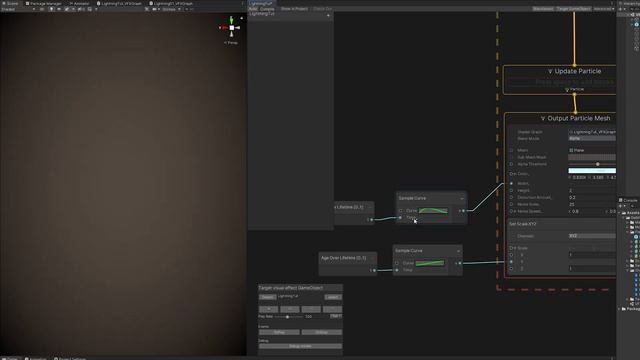Click Curve input port of upper Sample Curve
Viewport: 640px width, 360px height.
click(x=400, y=211)
